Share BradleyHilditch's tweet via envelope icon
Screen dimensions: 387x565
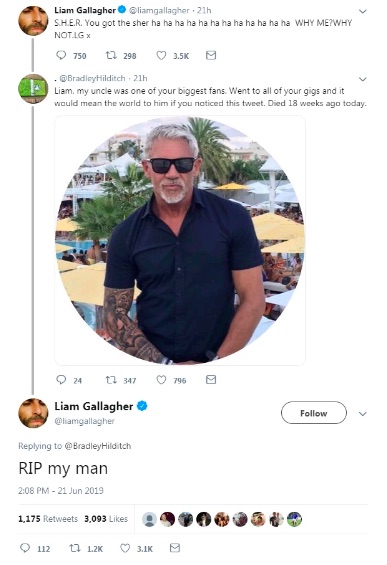point(211,379)
